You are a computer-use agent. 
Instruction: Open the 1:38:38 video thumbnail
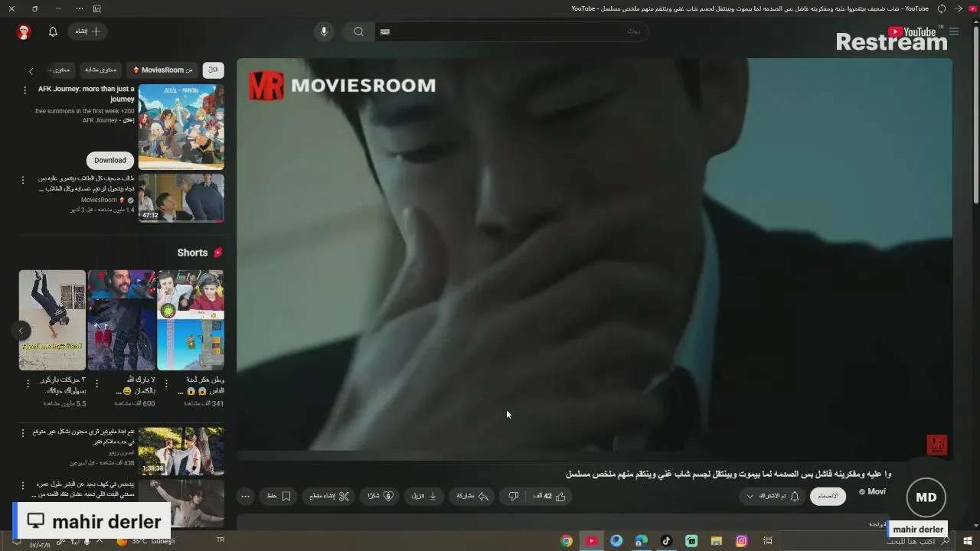(181, 451)
